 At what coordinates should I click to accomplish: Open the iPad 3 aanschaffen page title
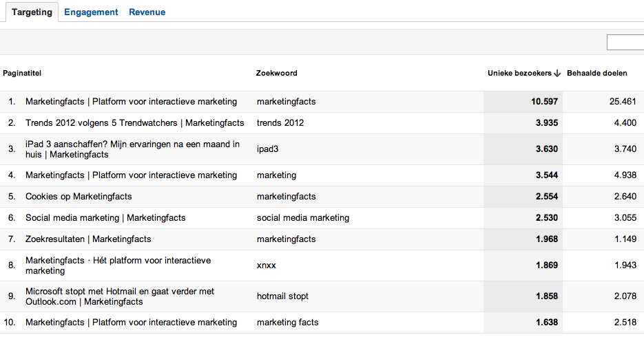coord(132,149)
